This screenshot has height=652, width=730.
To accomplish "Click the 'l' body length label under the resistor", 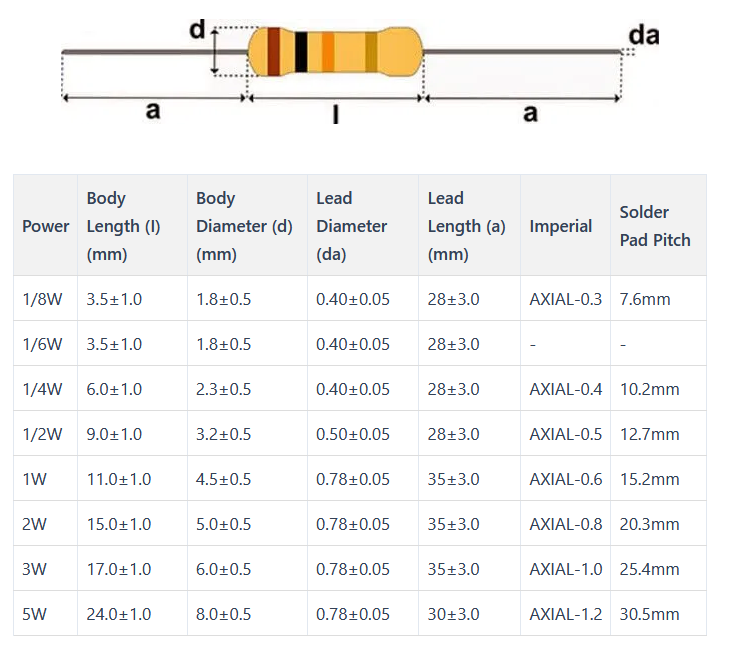I will coord(335,116).
